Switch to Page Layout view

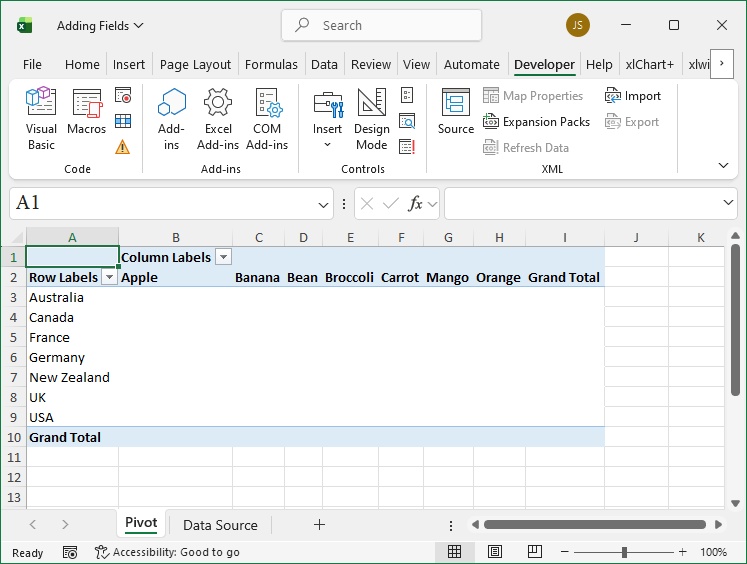pos(495,552)
